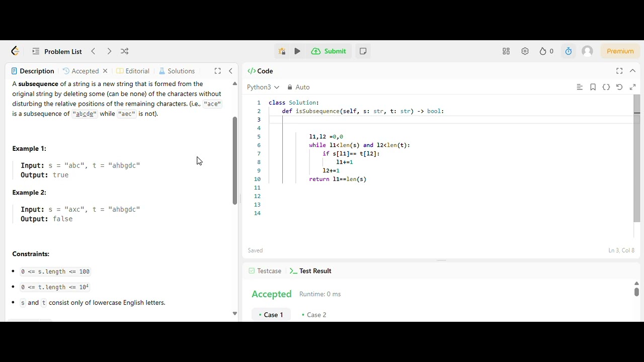Open the debugger icon beside Run
The height and width of the screenshot is (362, 644).
pyautogui.click(x=282, y=51)
